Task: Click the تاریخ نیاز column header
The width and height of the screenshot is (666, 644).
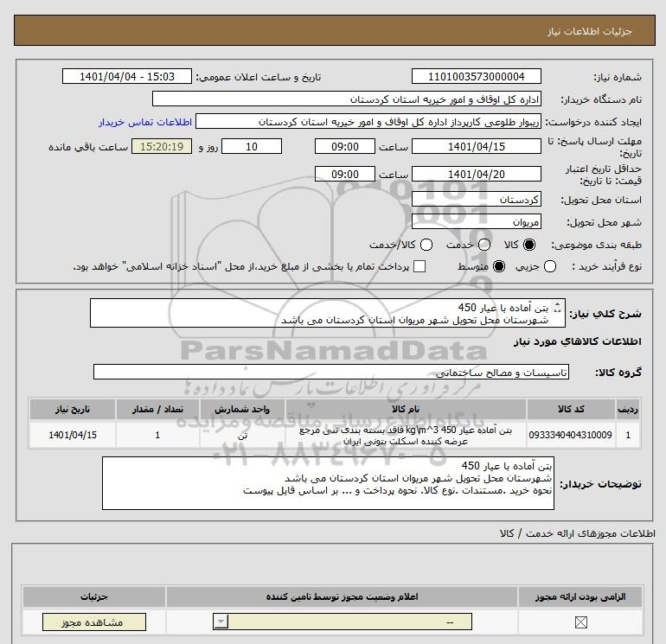Action: click(72, 409)
